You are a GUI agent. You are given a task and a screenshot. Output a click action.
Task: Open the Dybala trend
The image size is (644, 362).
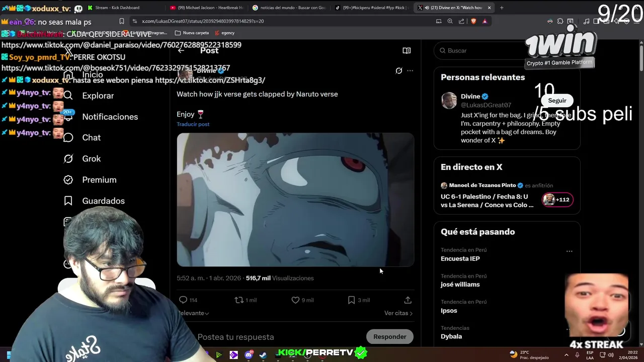click(x=451, y=336)
